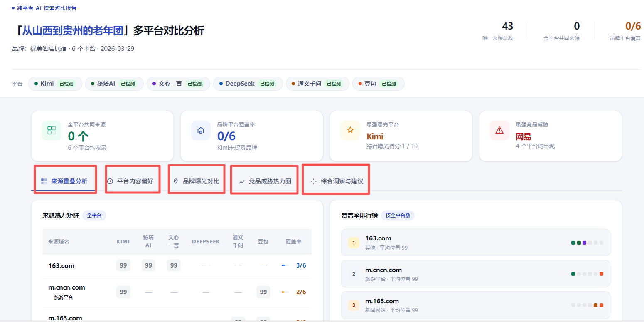Click the m.cncn.com domain in the heat matrix
The height and width of the screenshot is (322, 644).
[66, 287]
